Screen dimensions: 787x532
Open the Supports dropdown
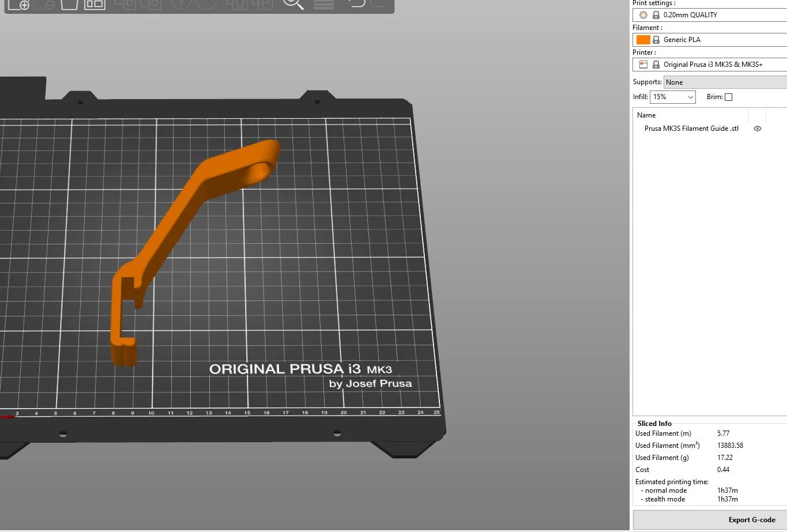[725, 82]
